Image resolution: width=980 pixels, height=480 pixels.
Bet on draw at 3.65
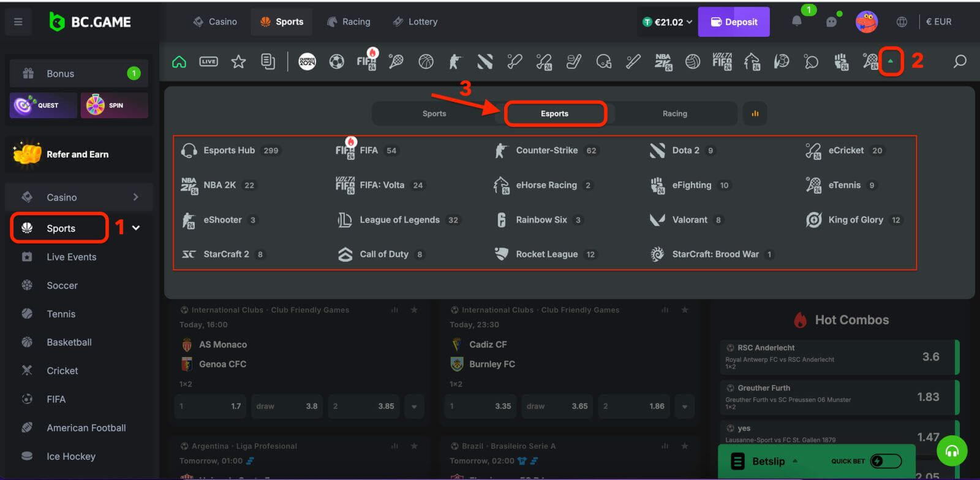coord(557,406)
